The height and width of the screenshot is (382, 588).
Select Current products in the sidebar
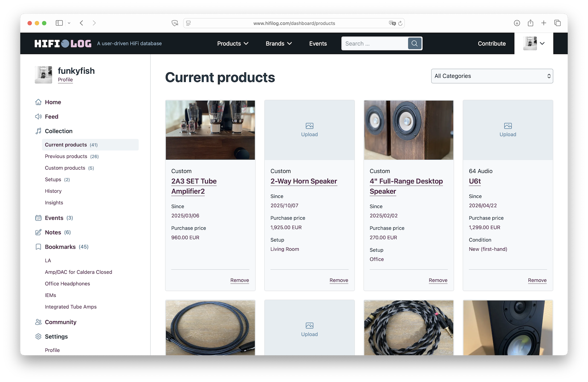(x=90, y=145)
